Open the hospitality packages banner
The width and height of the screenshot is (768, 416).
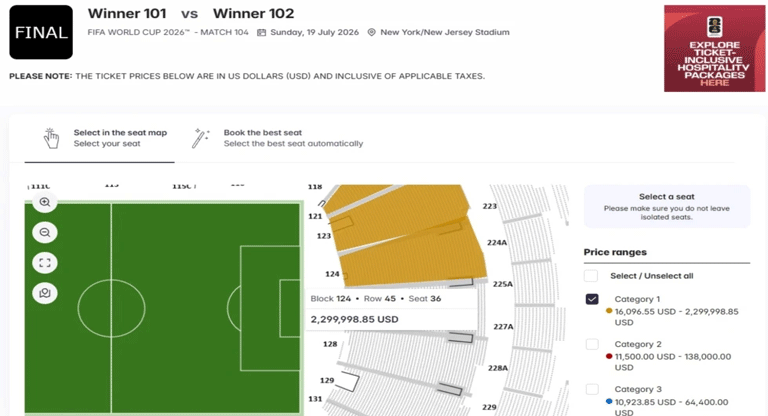(713, 48)
